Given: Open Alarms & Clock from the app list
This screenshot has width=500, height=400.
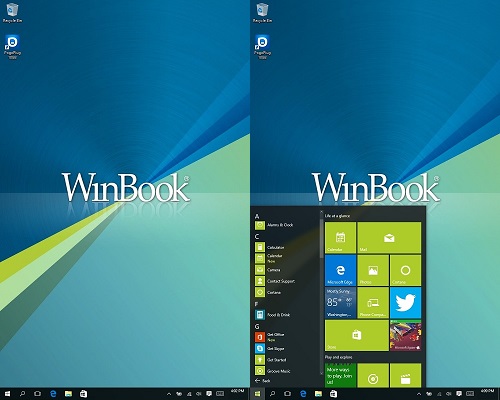Looking at the screenshot, I should click(x=275, y=225).
